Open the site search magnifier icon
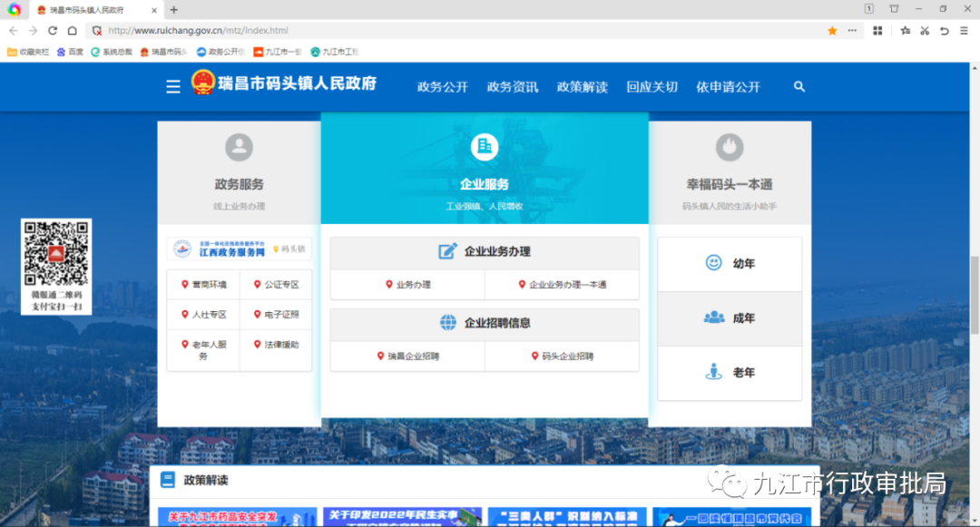This screenshot has height=527, width=980. click(799, 87)
